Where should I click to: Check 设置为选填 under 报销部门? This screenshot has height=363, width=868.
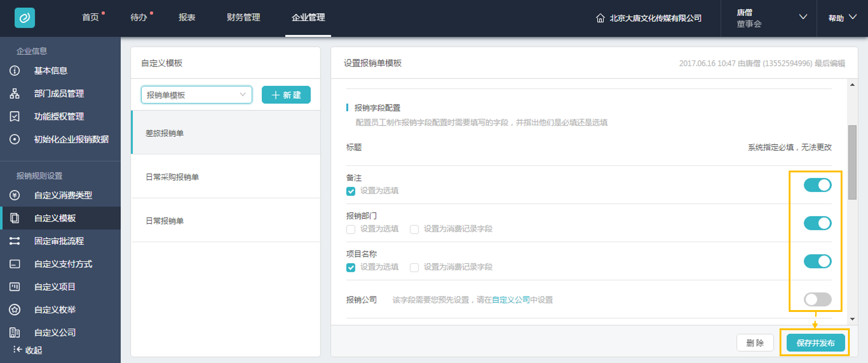[351, 229]
